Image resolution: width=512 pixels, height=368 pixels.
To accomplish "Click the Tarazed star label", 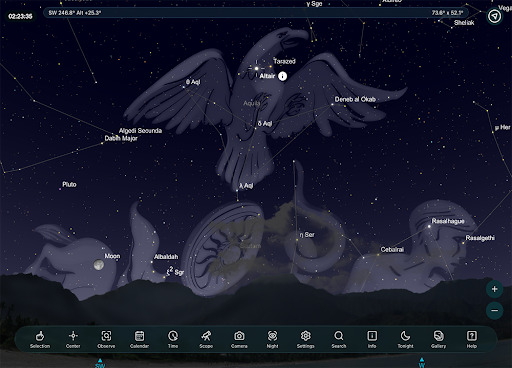I will point(284,61).
